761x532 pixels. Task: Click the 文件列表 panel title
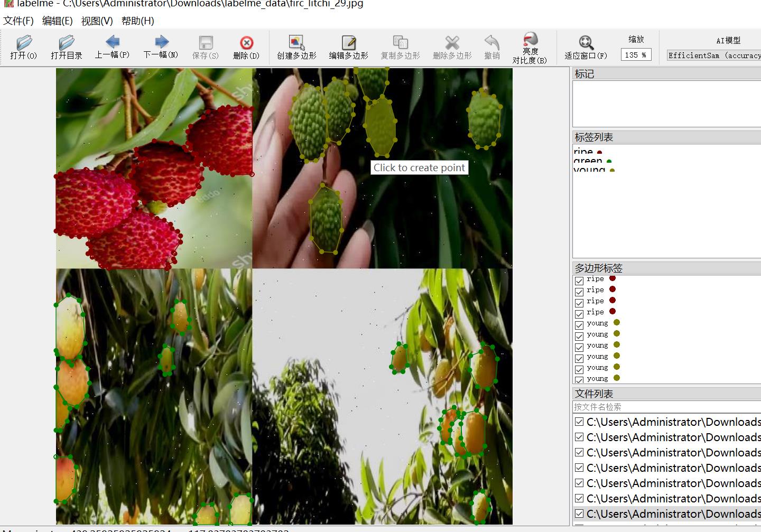tap(594, 394)
